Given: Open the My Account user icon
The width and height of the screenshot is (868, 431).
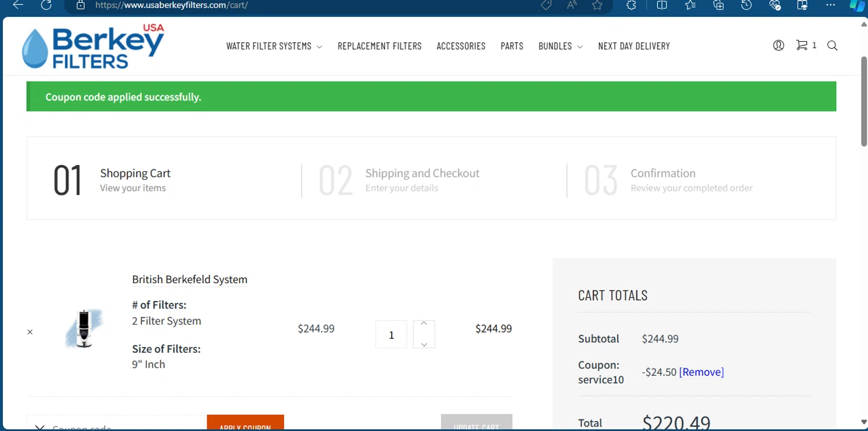Looking at the screenshot, I should point(778,45).
